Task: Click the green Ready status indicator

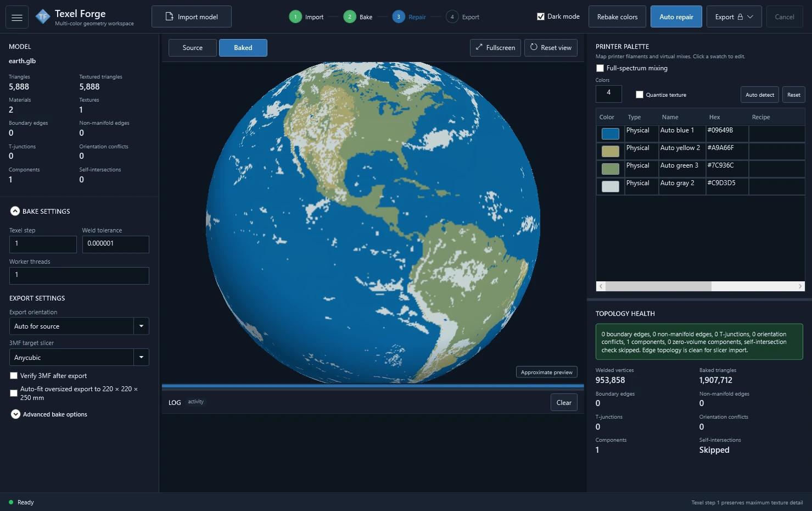Action: [11, 502]
